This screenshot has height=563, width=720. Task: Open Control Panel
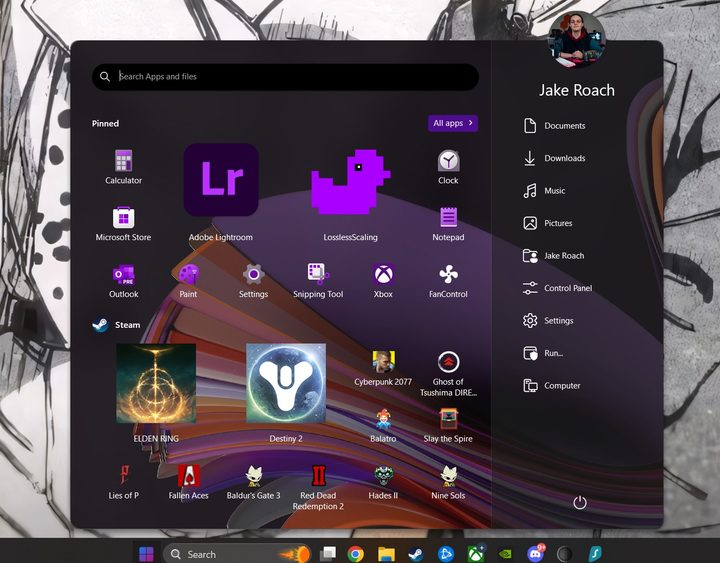click(557, 288)
